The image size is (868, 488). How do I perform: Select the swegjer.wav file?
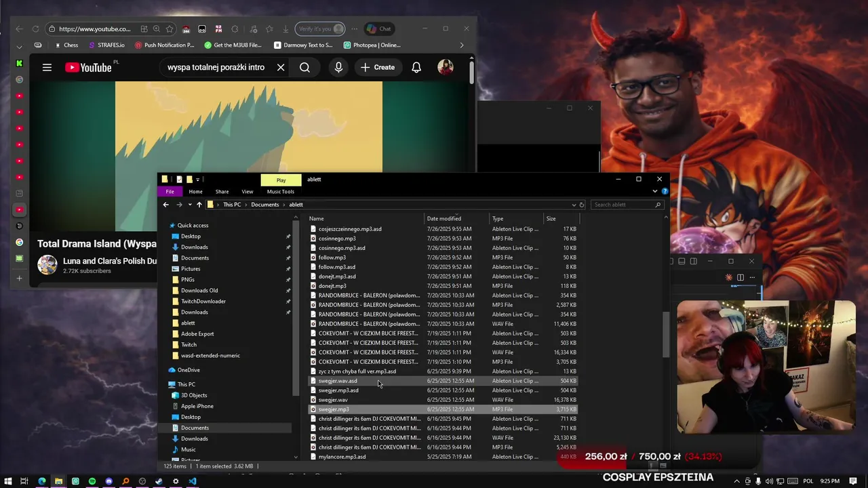tap(333, 400)
